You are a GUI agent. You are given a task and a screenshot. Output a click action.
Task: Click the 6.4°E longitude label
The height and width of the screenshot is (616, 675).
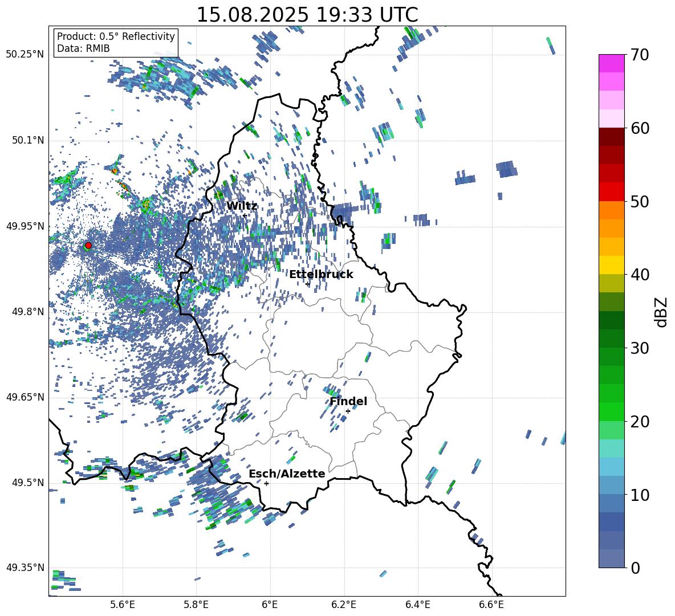[417, 605]
